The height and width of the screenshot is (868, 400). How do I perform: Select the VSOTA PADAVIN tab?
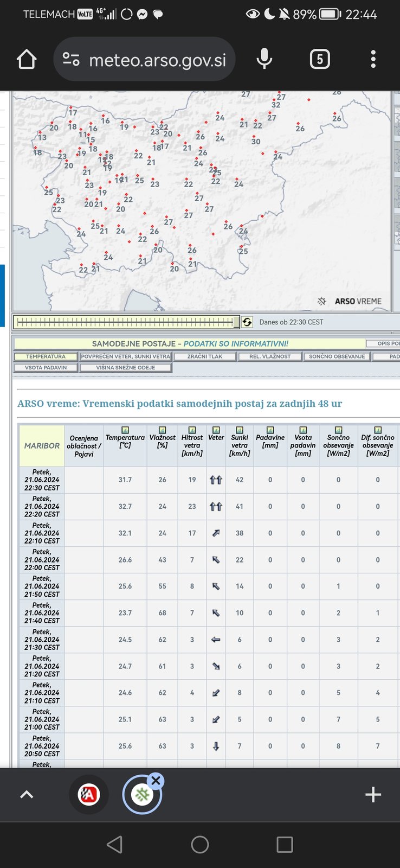click(x=46, y=368)
